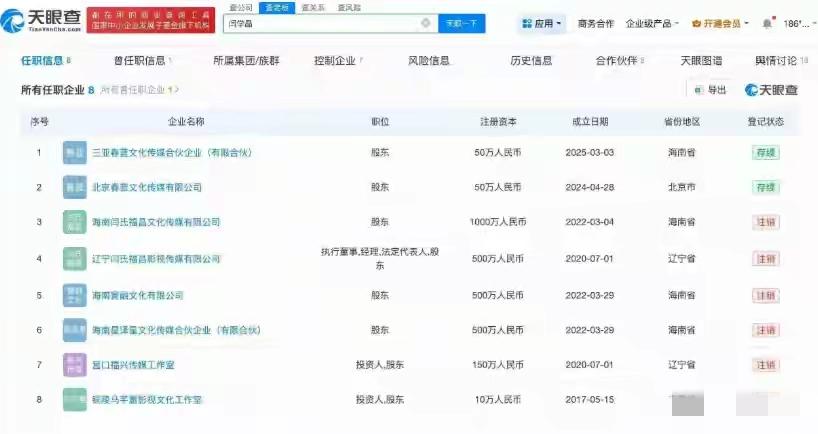Open the notification bell
The height and width of the screenshot is (434, 818).
[767, 23]
